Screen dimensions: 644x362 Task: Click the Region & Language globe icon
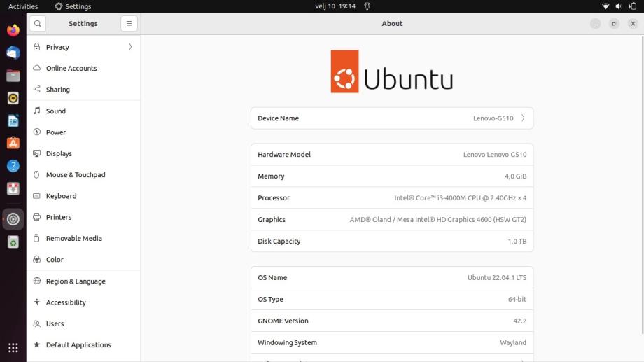tap(37, 281)
